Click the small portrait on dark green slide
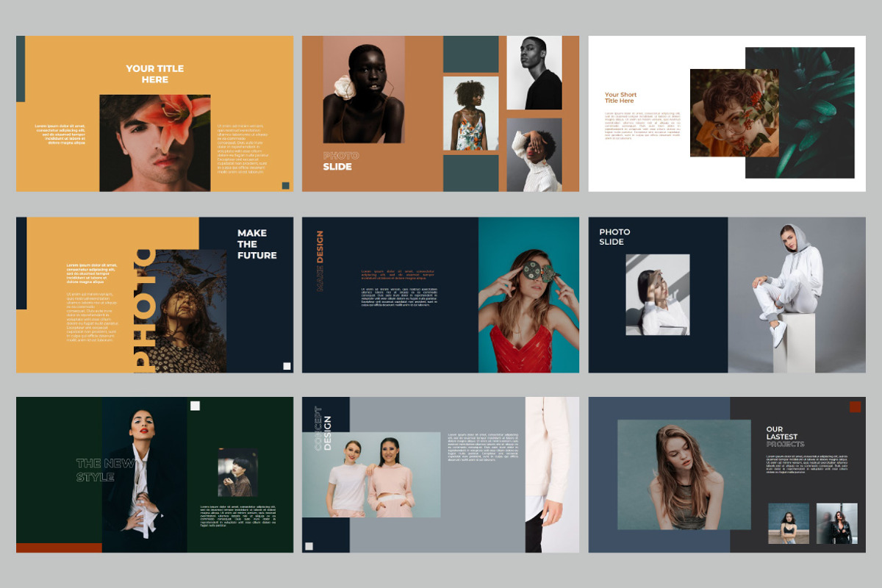 click(238, 473)
